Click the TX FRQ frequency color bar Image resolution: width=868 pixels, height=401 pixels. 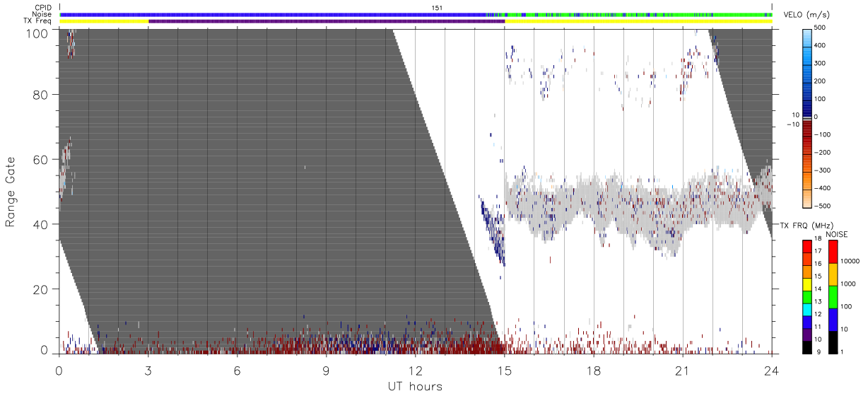807,296
